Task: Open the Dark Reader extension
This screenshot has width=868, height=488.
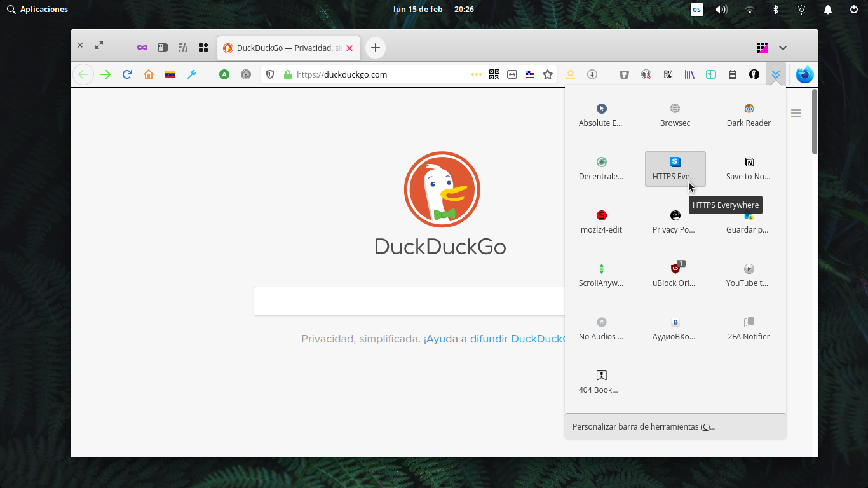Action: coord(749,116)
